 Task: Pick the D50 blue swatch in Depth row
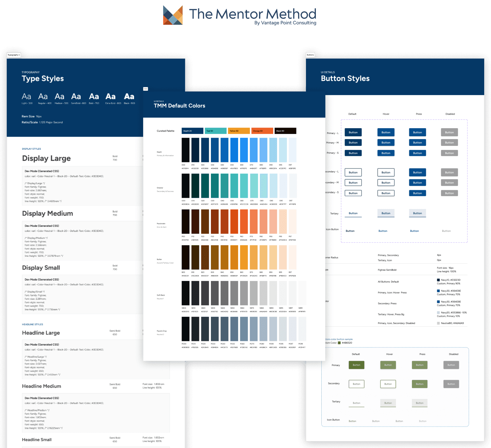234,150
